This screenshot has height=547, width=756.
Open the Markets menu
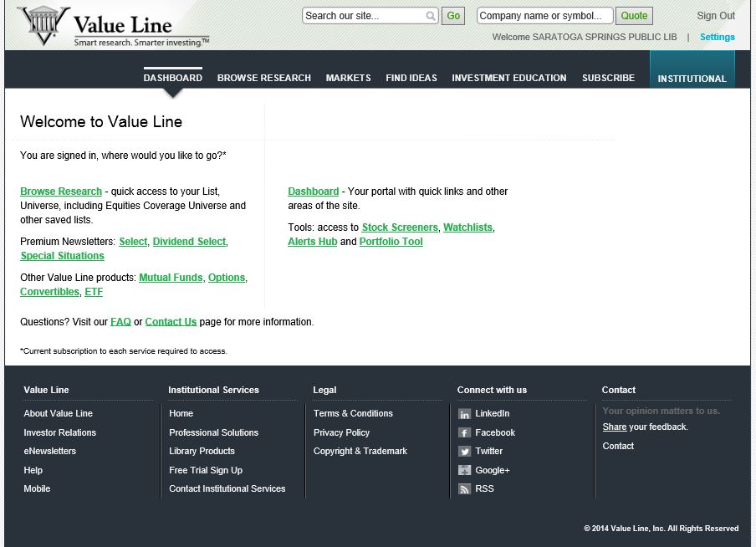(348, 78)
